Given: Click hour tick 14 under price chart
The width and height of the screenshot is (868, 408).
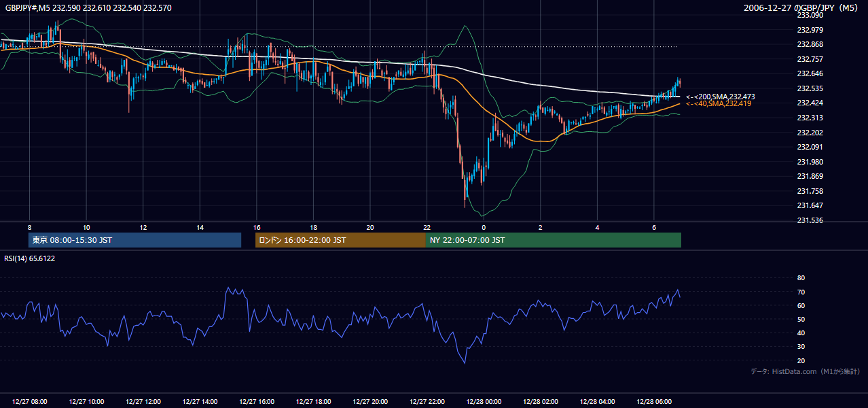Looking at the screenshot, I should [x=200, y=227].
